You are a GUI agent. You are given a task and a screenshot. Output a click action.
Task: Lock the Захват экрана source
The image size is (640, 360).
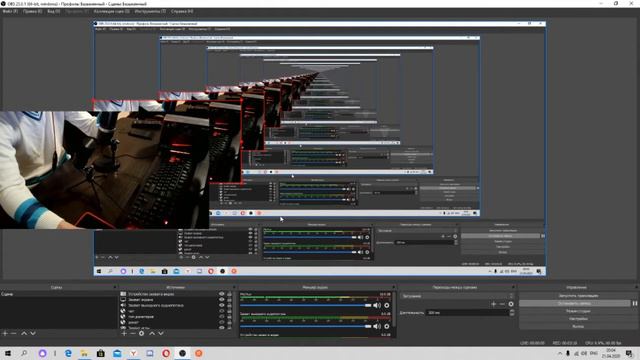pos(229,300)
